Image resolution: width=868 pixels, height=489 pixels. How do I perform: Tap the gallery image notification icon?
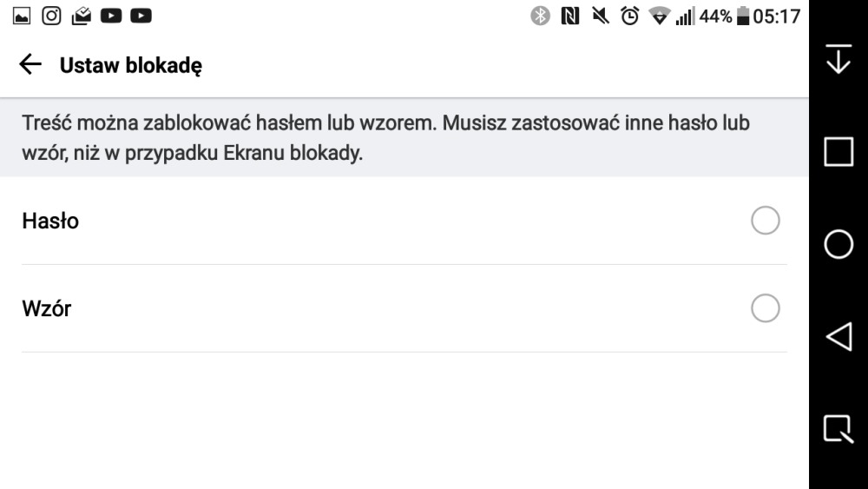pyautogui.click(x=23, y=16)
